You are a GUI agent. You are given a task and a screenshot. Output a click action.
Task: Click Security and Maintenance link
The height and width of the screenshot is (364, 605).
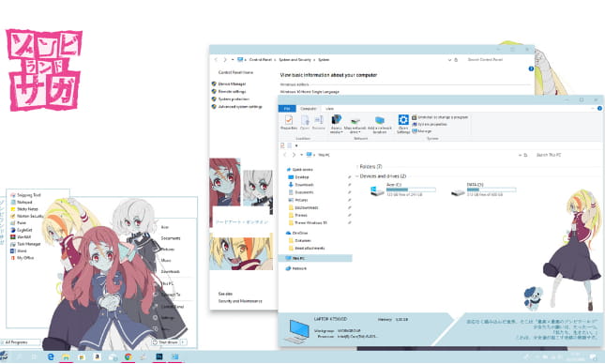click(x=240, y=301)
